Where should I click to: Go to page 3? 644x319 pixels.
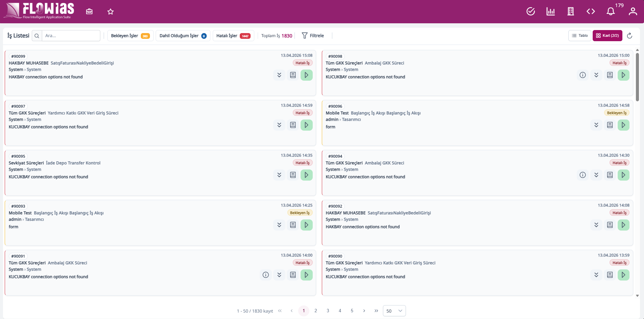click(328, 311)
